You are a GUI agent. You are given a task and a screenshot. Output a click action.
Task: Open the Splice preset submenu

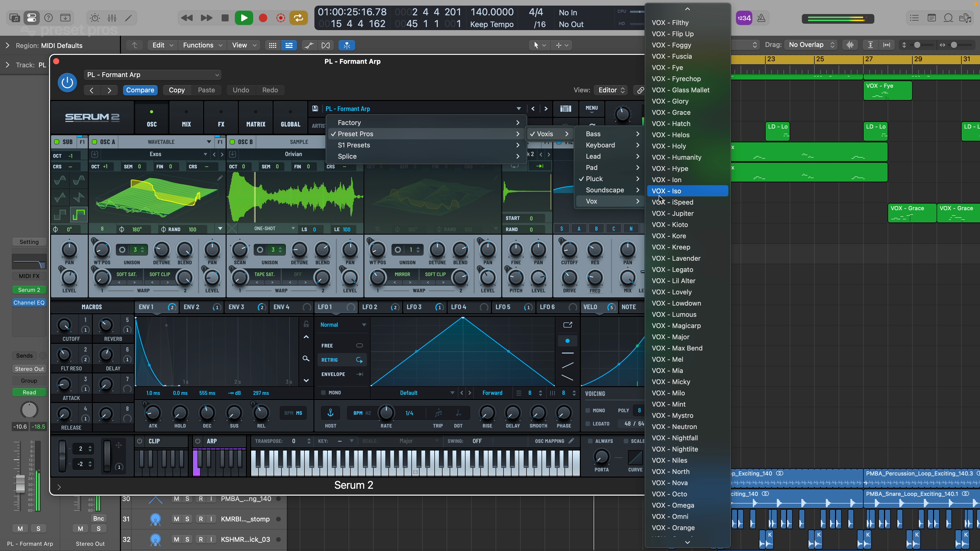pyautogui.click(x=426, y=156)
